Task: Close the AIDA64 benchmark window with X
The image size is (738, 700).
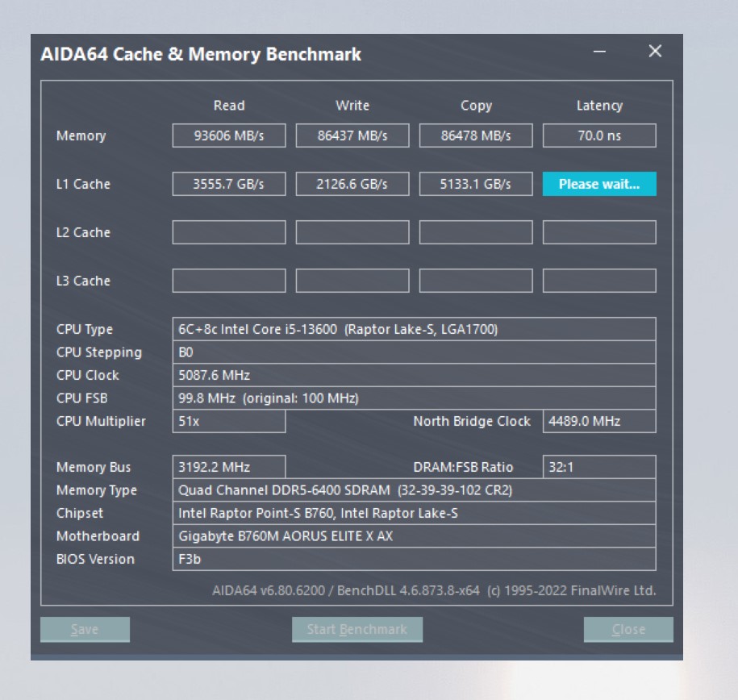Action: [x=655, y=51]
